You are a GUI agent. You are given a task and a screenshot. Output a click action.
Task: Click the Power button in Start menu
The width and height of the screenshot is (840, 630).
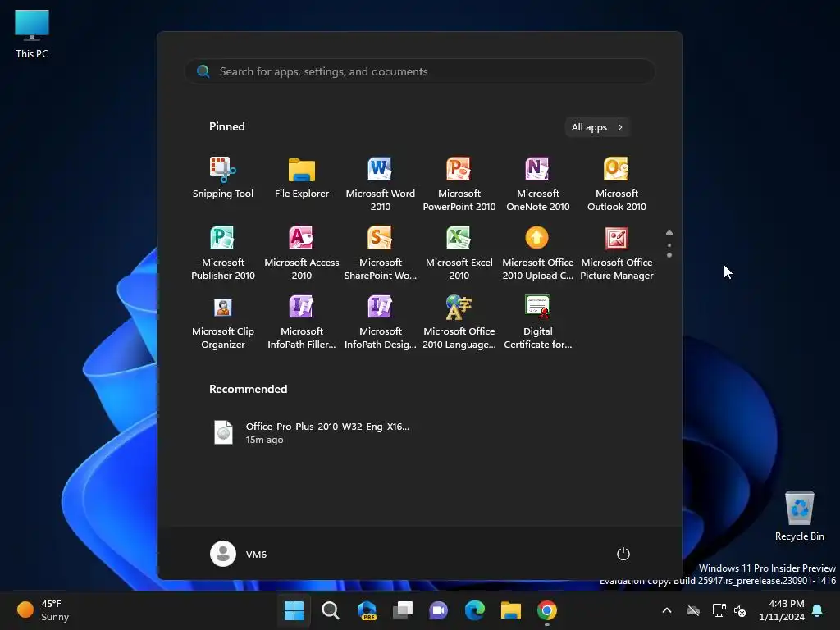623,554
